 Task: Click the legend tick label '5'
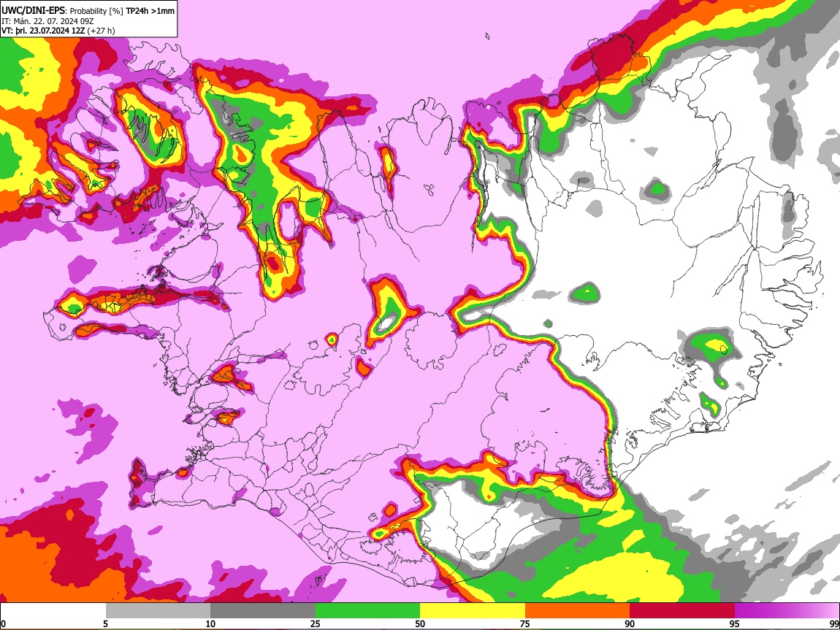(105, 624)
